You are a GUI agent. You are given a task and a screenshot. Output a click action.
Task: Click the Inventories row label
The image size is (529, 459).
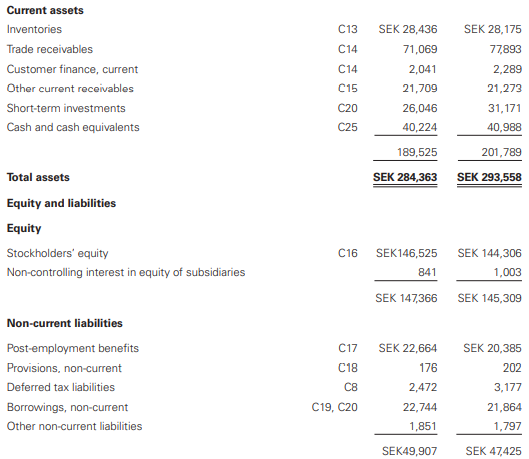coord(34,29)
